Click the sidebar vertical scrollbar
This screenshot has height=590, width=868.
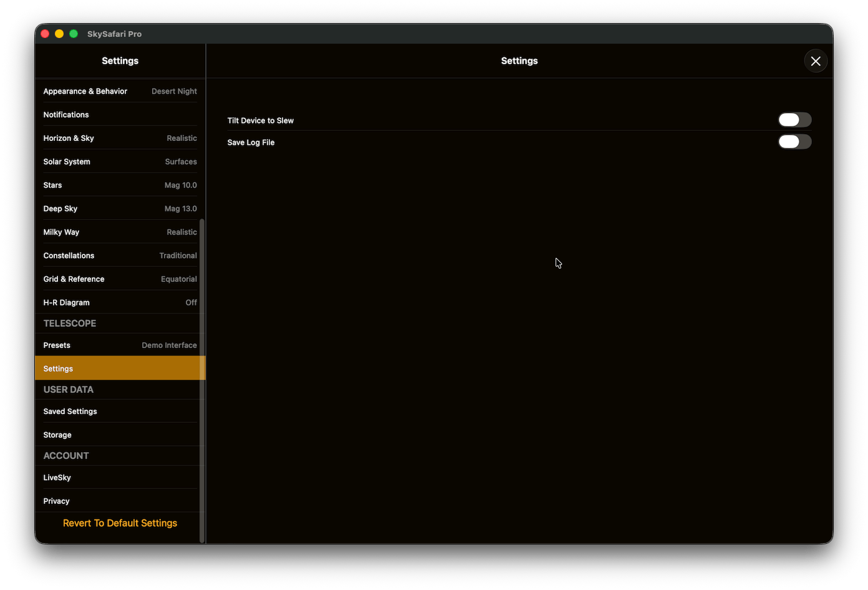(202, 380)
